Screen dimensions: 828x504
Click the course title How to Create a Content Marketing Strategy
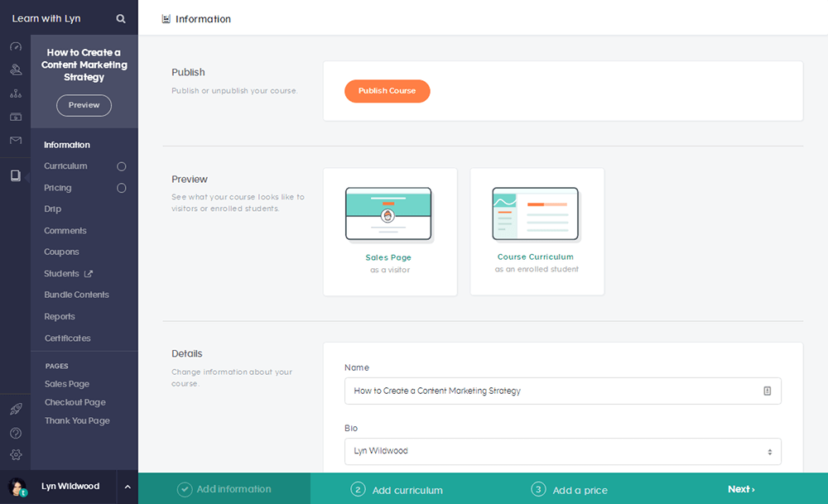pos(84,65)
